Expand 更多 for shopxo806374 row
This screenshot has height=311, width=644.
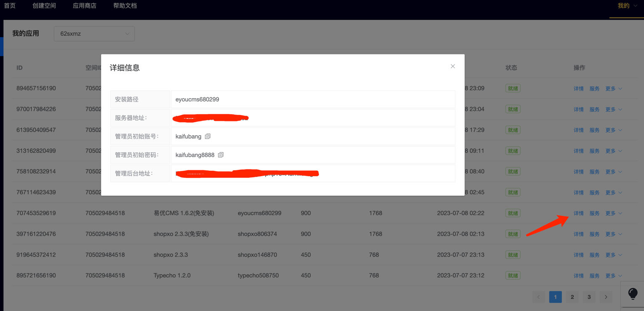click(614, 234)
